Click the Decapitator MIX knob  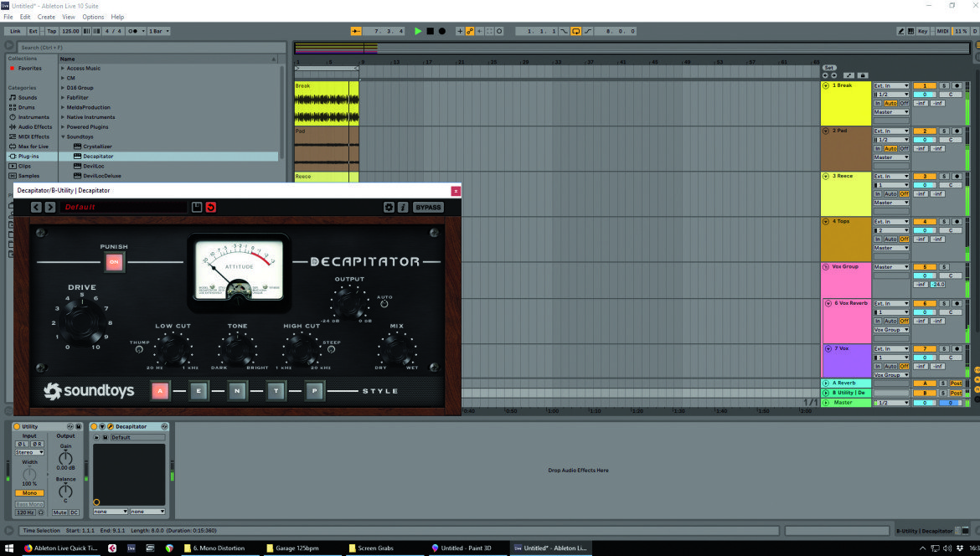(396, 348)
